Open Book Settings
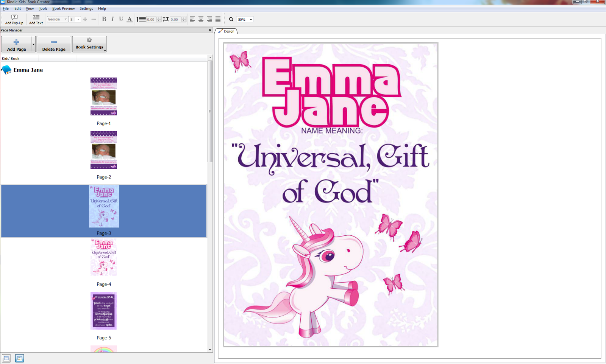Viewport: 606px width, 364px height. point(89,44)
